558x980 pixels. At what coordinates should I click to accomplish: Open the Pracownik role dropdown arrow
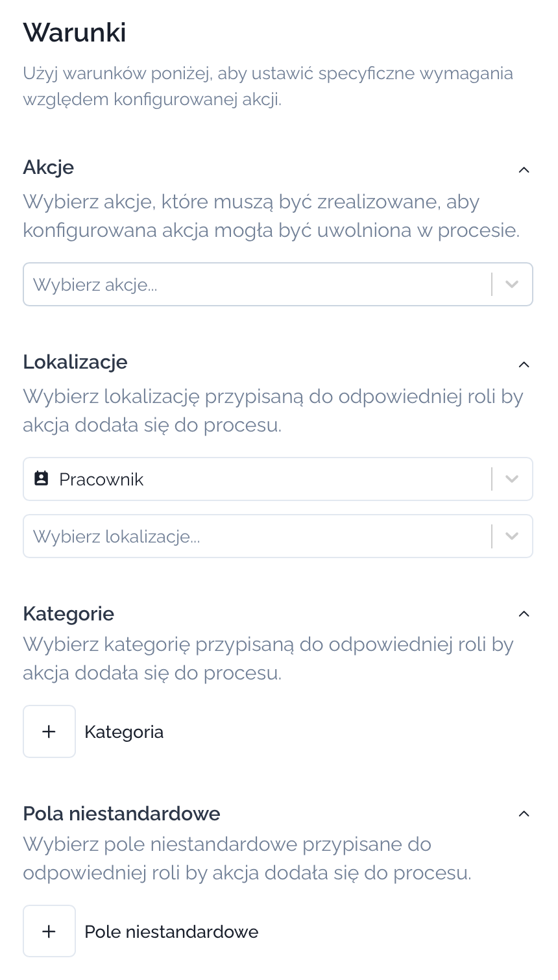[x=512, y=479]
